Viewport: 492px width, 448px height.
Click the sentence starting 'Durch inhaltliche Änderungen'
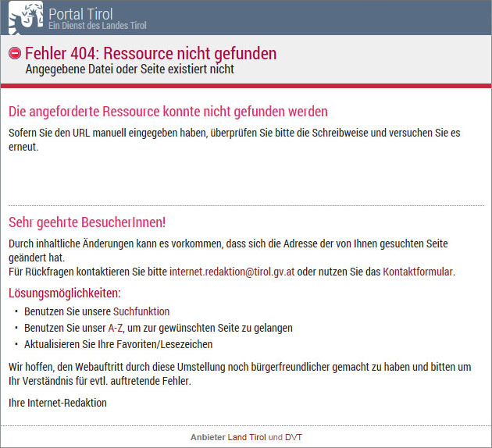pyautogui.click(x=228, y=251)
